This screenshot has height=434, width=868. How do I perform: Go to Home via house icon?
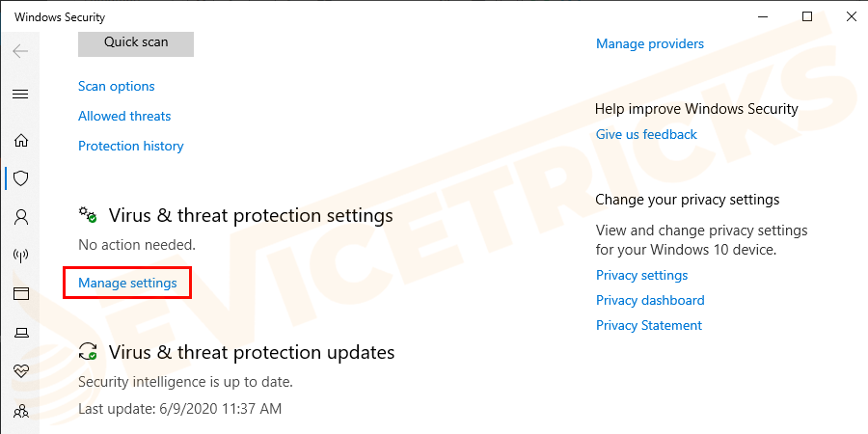point(20,141)
